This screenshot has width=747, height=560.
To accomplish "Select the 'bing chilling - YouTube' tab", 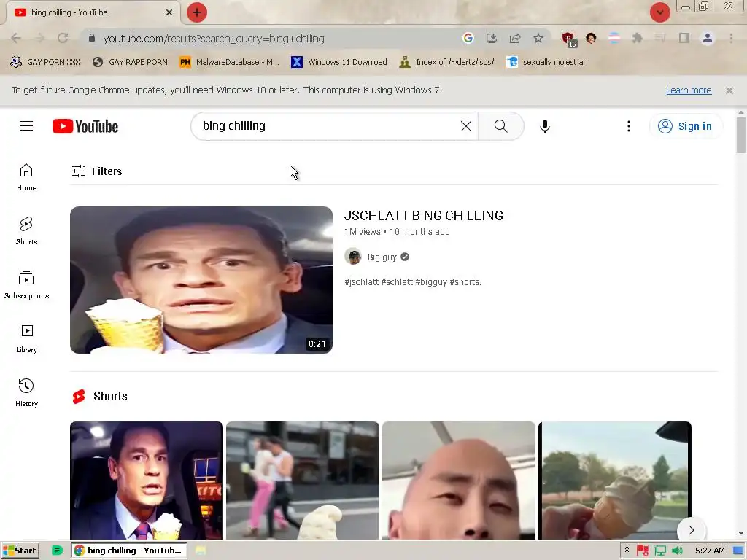I will [x=93, y=13].
